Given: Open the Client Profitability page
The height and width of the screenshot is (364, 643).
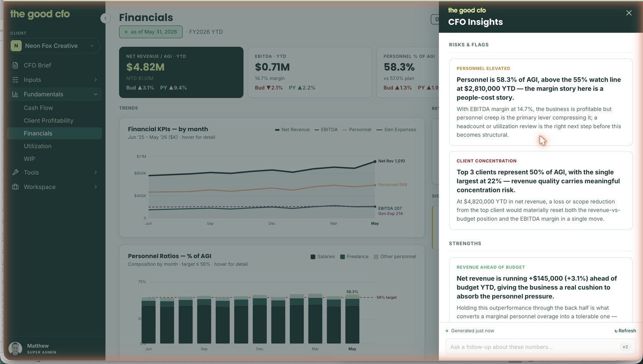Looking at the screenshot, I should click(48, 121).
